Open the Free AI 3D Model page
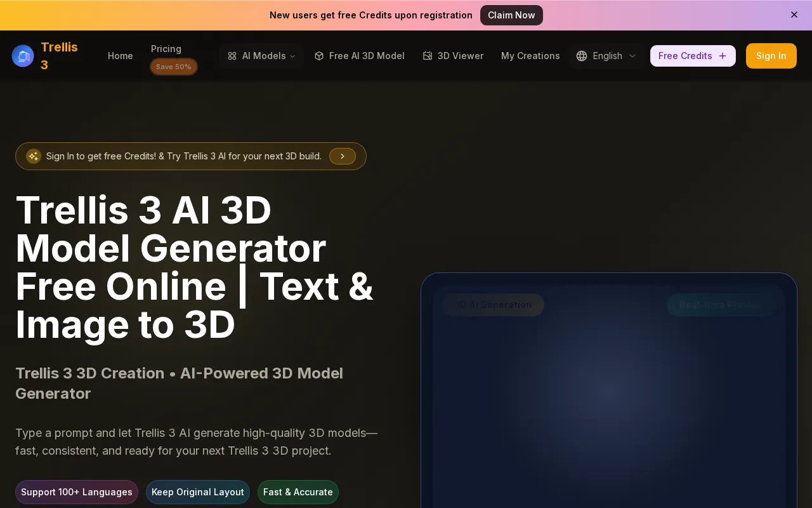812x508 pixels. (359, 56)
